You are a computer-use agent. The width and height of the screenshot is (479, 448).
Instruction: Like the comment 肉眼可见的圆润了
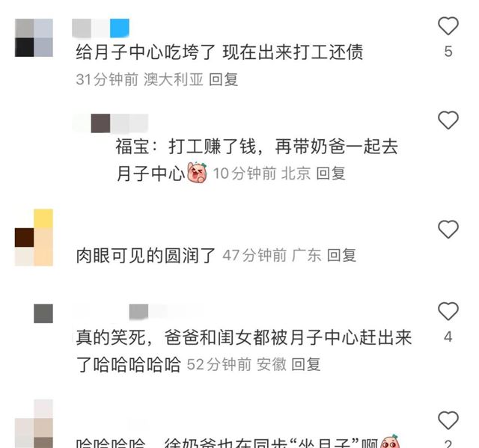(448, 229)
